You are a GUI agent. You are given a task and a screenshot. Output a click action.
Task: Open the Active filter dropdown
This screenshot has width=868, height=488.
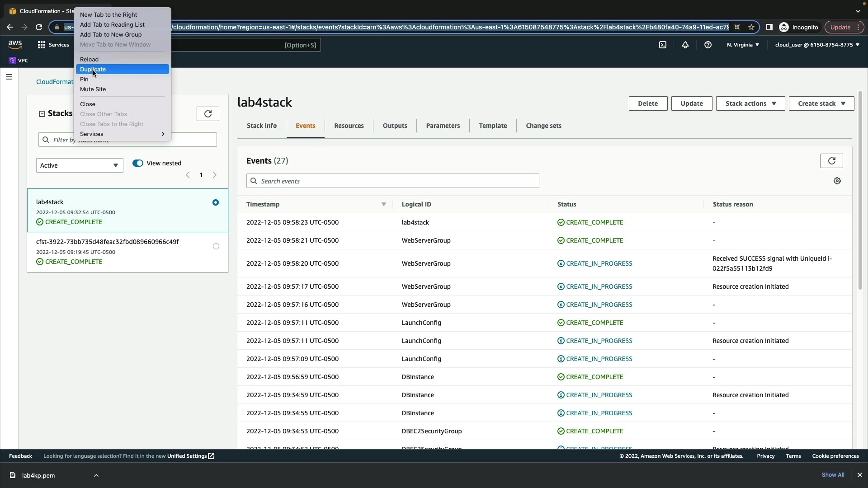pyautogui.click(x=80, y=165)
